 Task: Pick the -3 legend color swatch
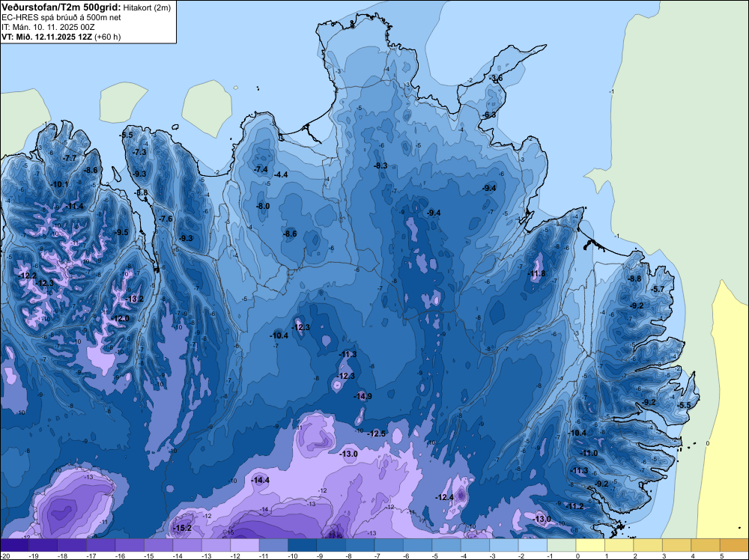(504, 544)
